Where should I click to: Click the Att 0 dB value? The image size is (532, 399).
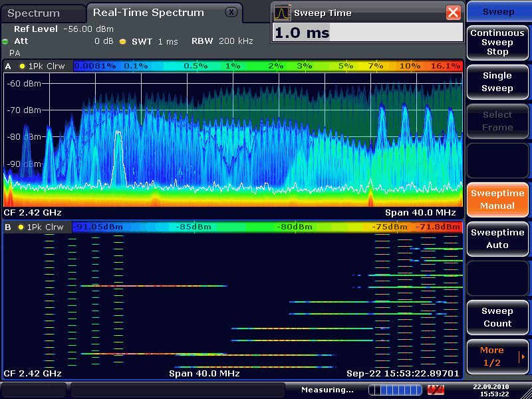click(x=104, y=41)
